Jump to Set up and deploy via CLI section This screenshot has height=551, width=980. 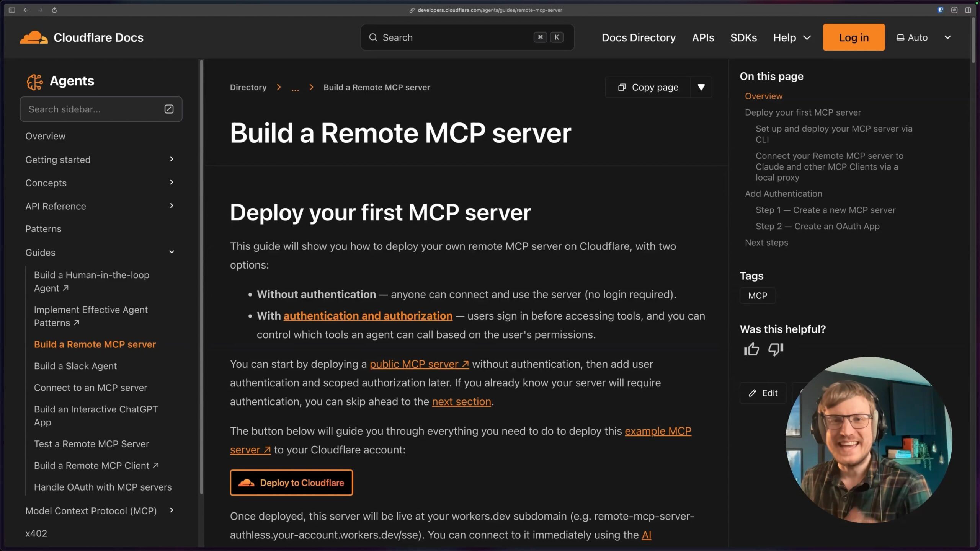point(834,134)
